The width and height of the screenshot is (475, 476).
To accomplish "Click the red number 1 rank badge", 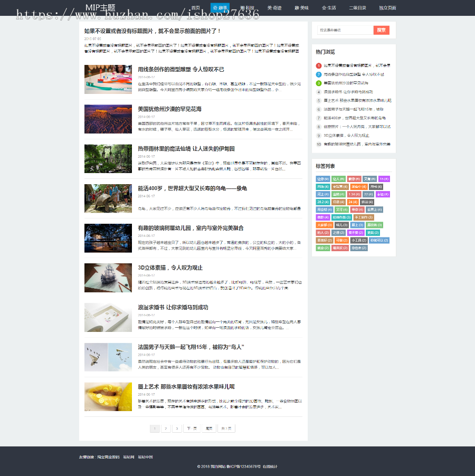I will tap(319, 65).
